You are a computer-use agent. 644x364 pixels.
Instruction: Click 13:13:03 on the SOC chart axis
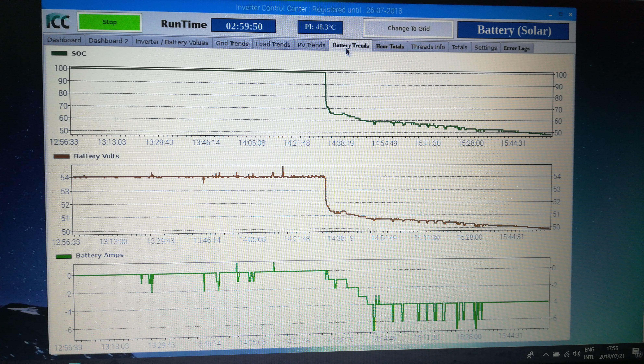[112, 143]
